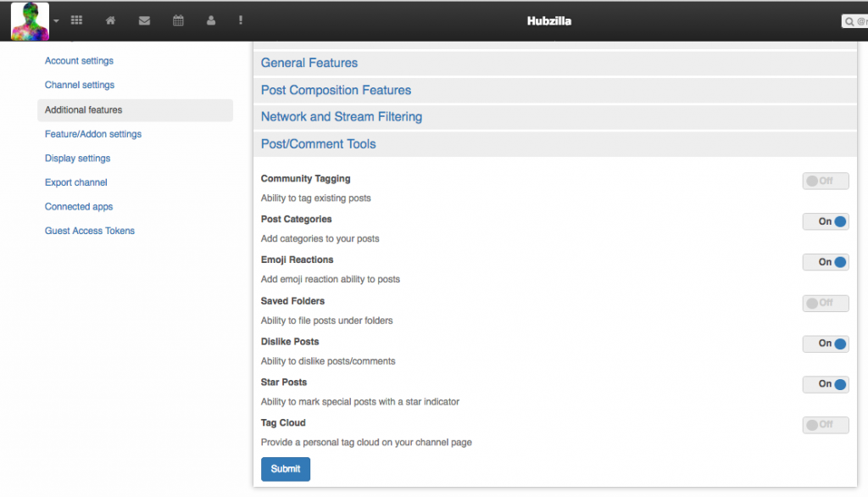Switch on Saved Folders toggle

[x=825, y=303]
